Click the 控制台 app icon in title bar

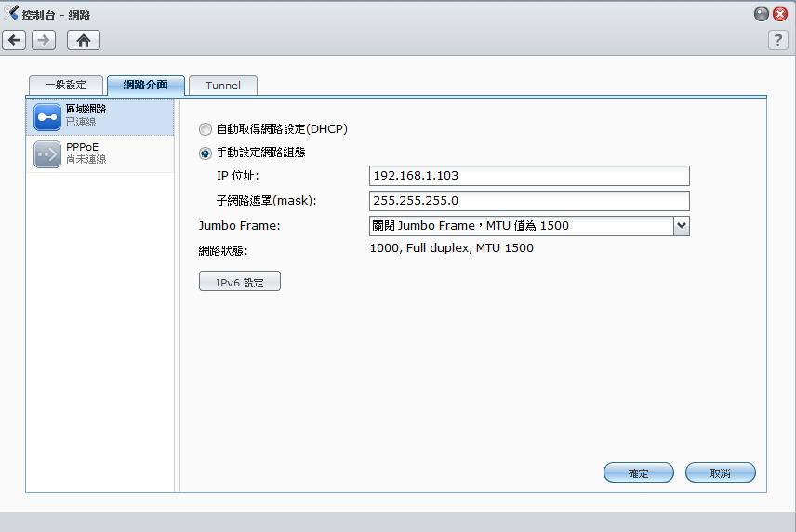(x=12, y=14)
